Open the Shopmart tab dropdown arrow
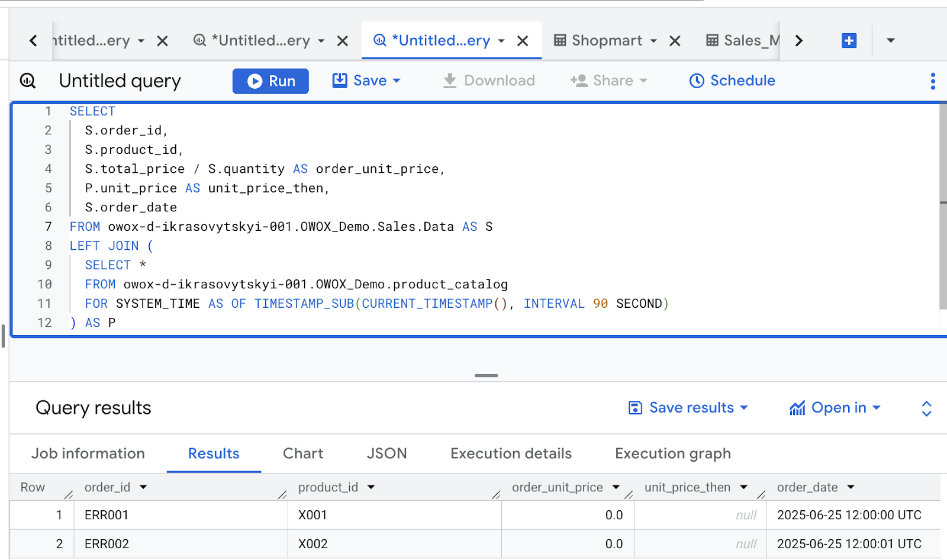947x560 pixels. tap(653, 41)
